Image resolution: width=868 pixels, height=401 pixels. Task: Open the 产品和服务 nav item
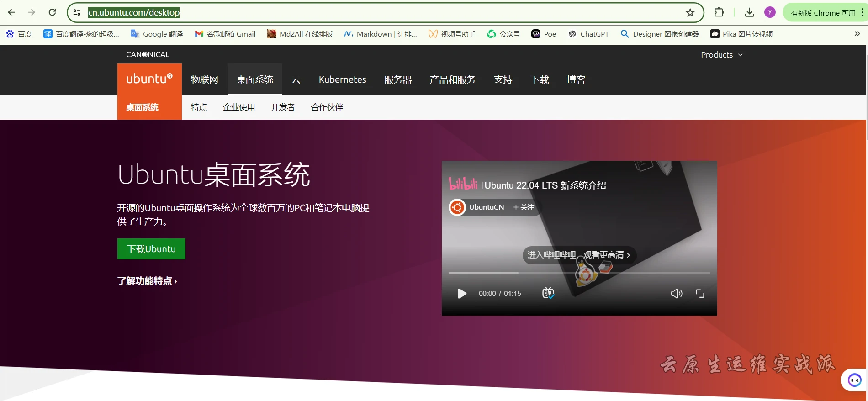pyautogui.click(x=453, y=79)
